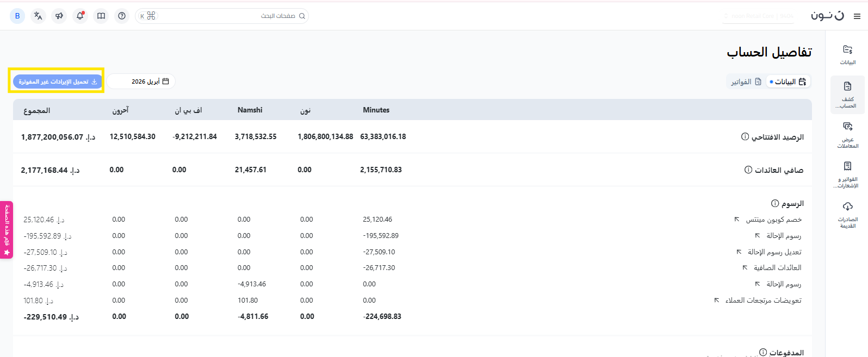Open the language translation switcher icon

[x=38, y=16]
